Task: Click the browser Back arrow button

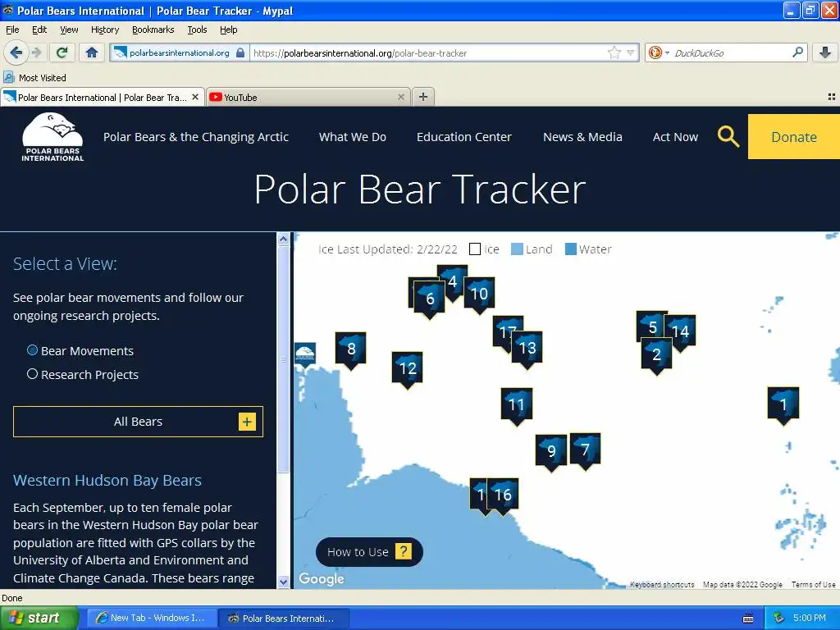Action: 16,52
